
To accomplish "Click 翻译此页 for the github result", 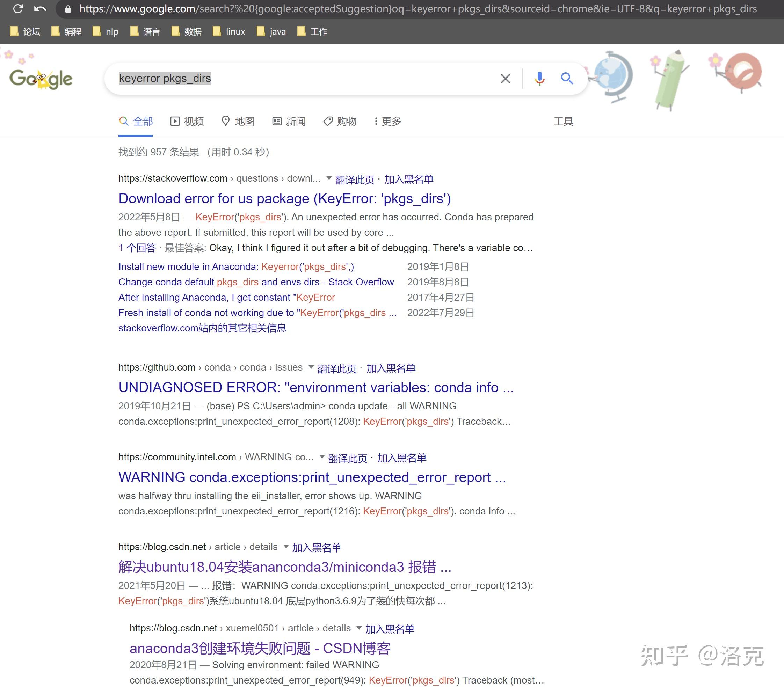I will pyautogui.click(x=337, y=368).
